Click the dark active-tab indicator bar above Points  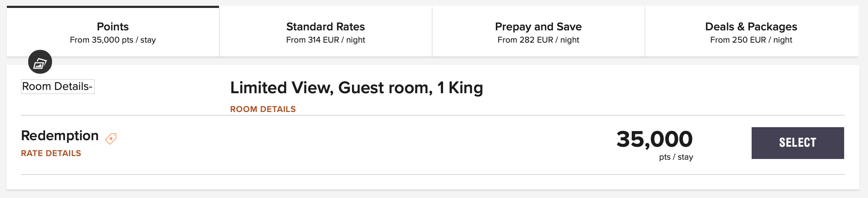click(x=113, y=7)
